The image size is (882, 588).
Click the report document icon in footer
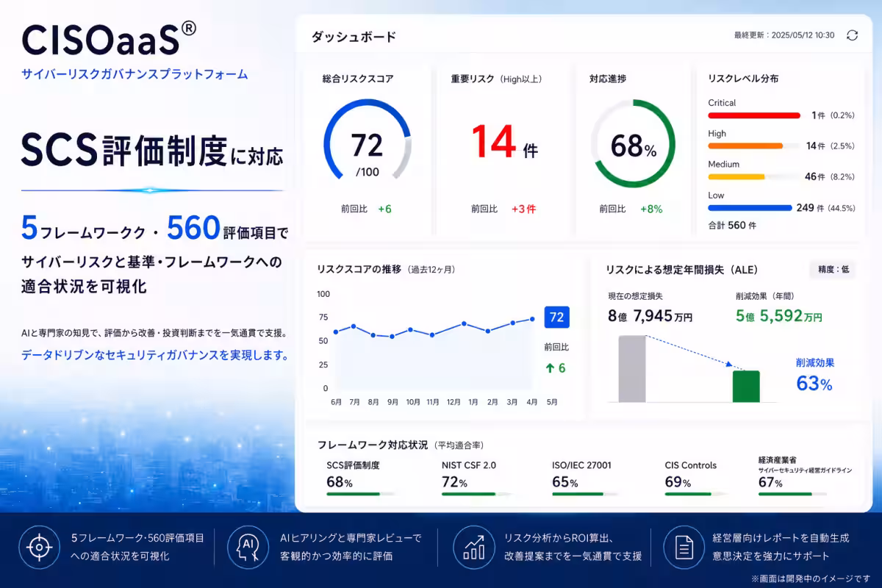(683, 547)
